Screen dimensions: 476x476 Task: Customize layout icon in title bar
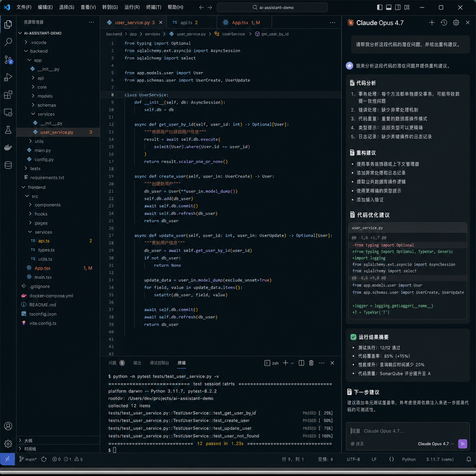(407, 7)
